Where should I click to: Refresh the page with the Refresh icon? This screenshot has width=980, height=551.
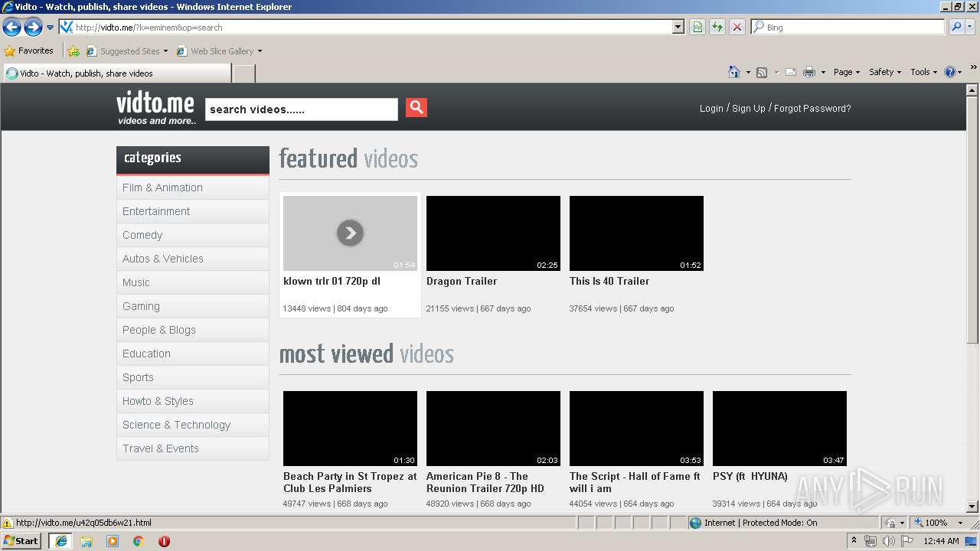click(717, 28)
